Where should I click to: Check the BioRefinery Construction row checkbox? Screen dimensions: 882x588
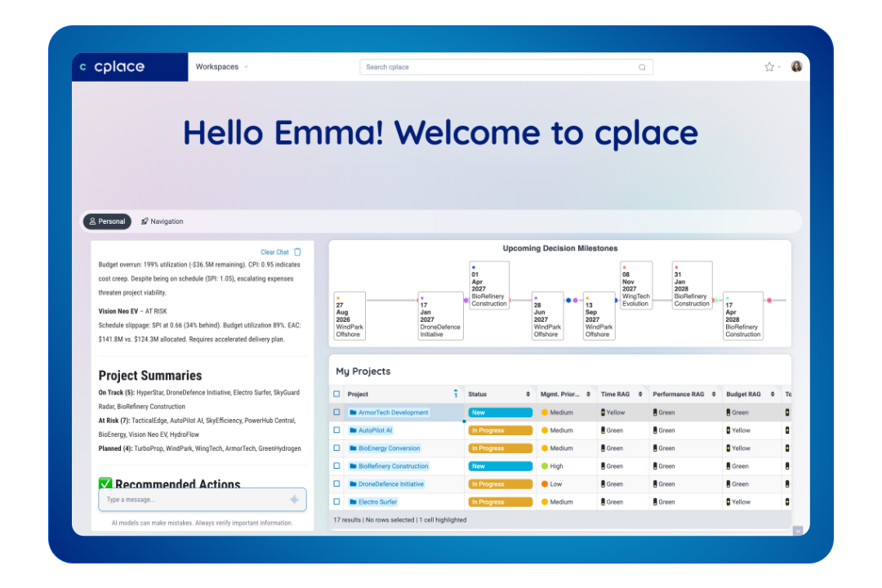(337, 465)
